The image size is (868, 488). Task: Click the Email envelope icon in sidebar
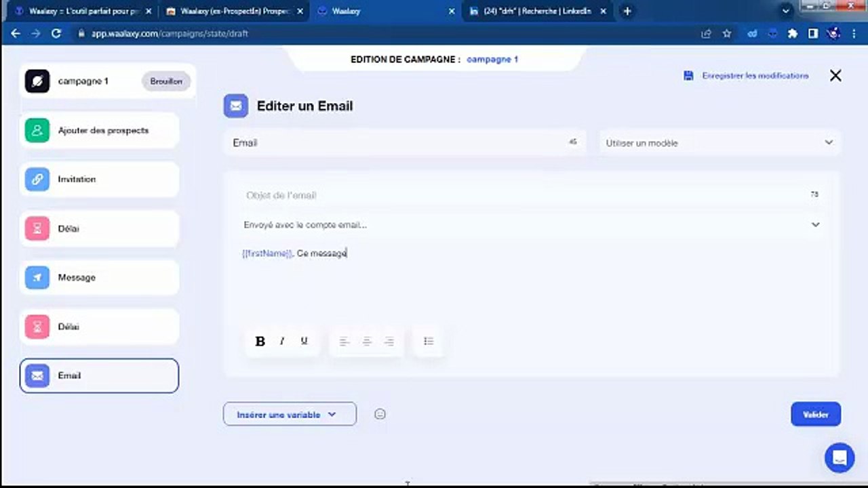click(x=37, y=375)
